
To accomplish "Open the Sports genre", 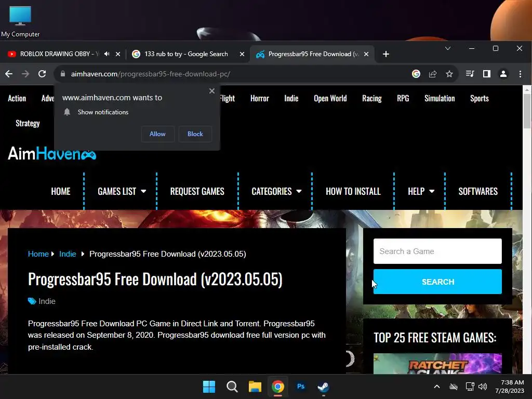I will click(480, 98).
